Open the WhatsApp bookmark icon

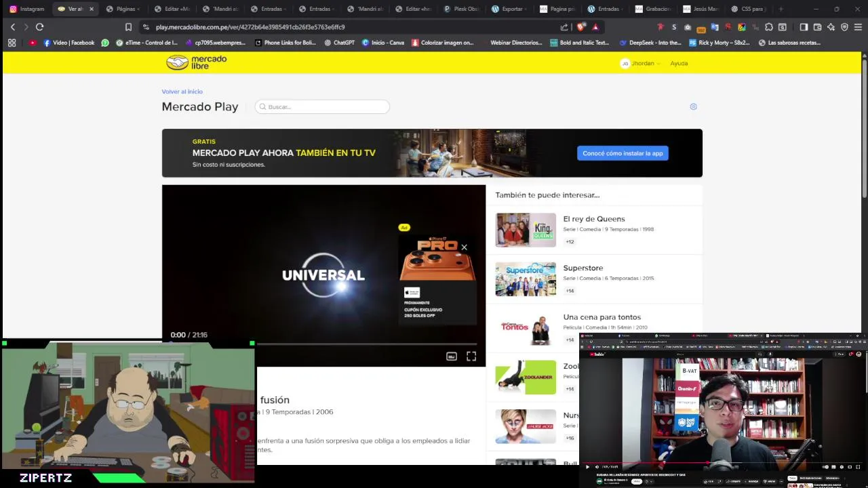(105, 43)
